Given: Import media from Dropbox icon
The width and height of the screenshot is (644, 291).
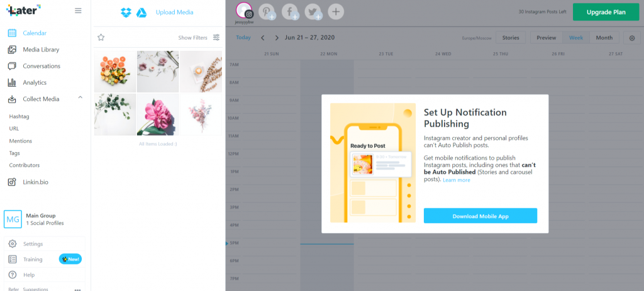Looking at the screenshot, I should pos(126,13).
